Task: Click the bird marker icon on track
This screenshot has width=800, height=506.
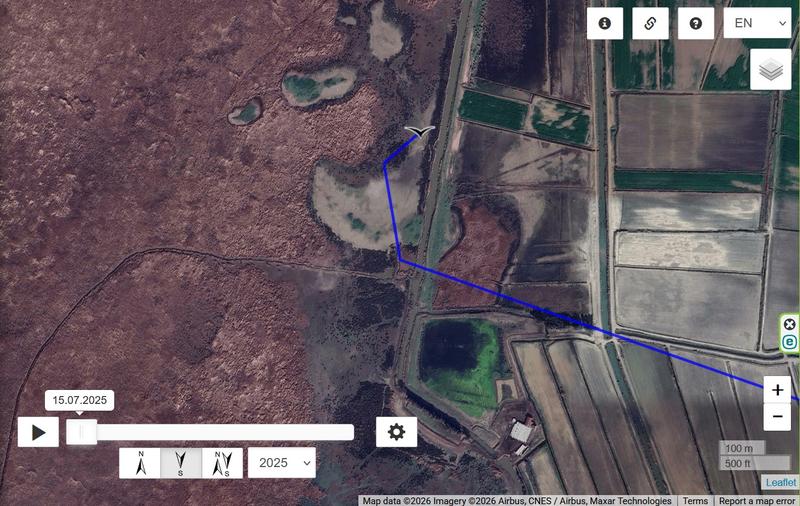Action: pyautogui.click(x=420, y=132)
